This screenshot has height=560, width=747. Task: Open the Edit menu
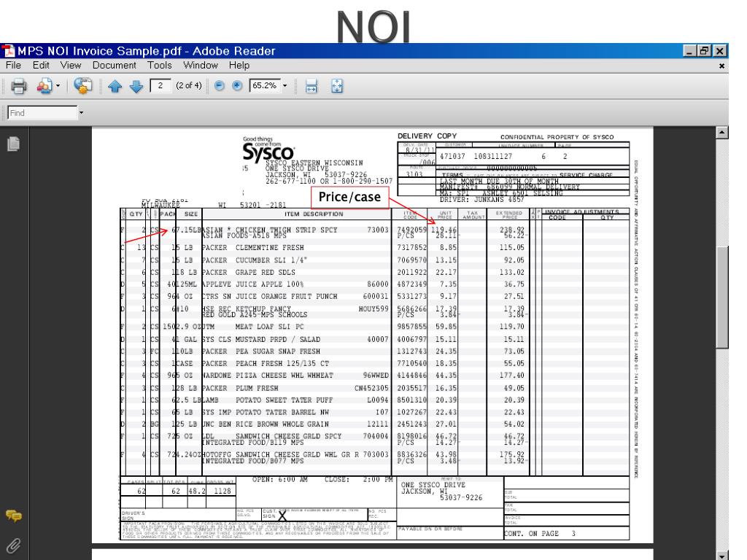(41, 65)
